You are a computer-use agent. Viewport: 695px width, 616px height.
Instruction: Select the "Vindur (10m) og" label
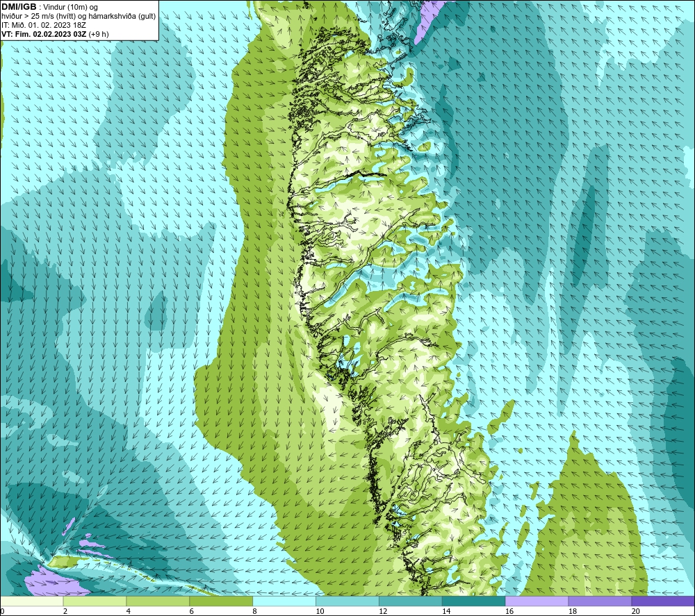(x=70, y=7)
